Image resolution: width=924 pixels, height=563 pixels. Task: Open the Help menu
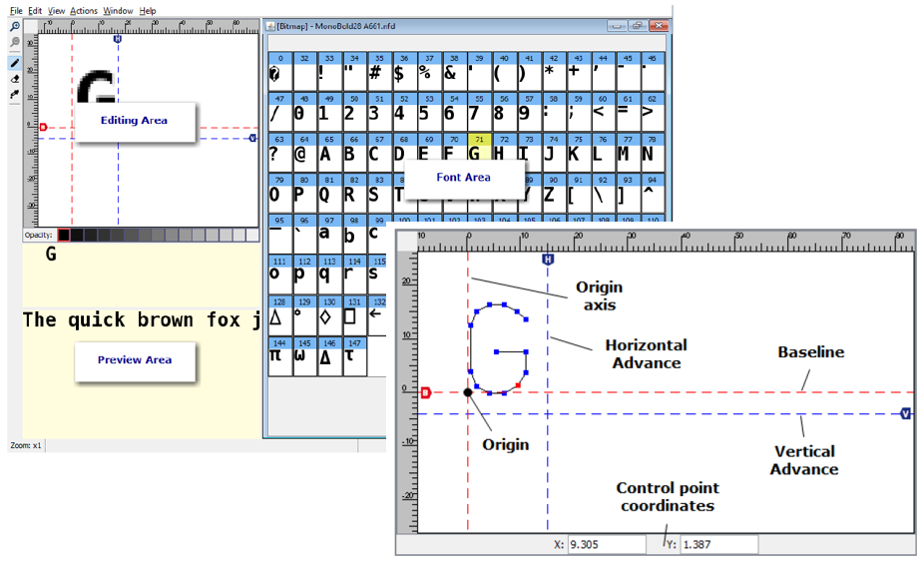click(x=148, y=11)
